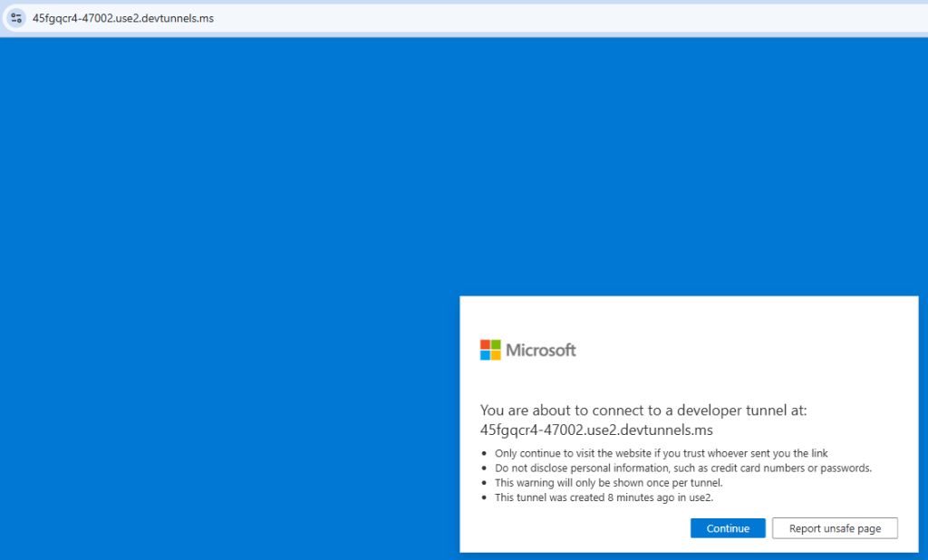Screen dimensions: 928x560
Task: Click the 'You are about to connect' heading
Action: click(x=643, y=410)
